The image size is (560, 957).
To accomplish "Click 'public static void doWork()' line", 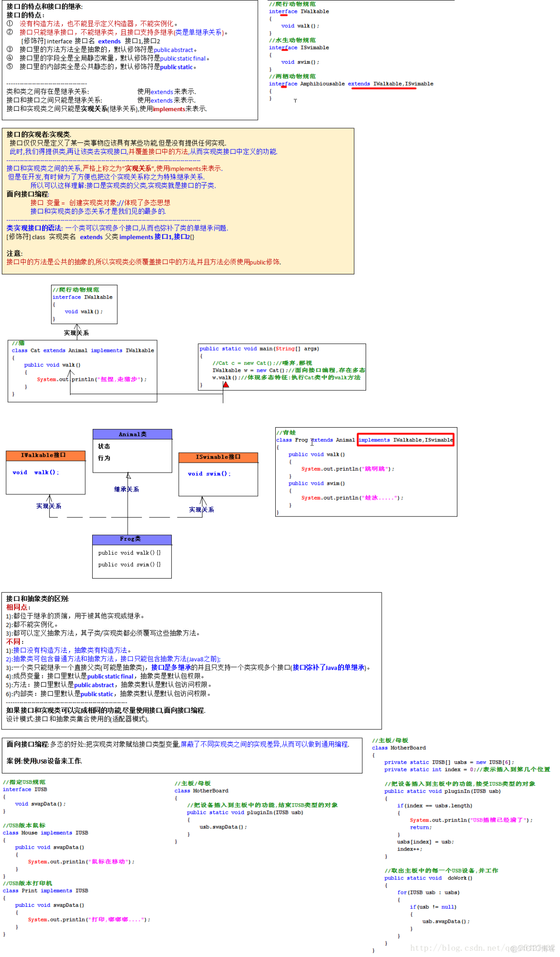I will 428,878.
